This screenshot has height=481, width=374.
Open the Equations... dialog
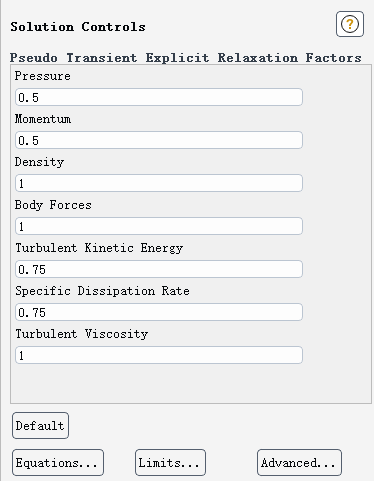[x=58, y=463]
